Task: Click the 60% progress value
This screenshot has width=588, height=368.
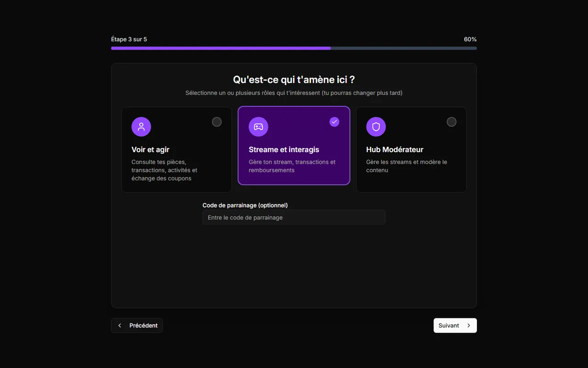Action: pyautogui.click(x=470, y=39)
